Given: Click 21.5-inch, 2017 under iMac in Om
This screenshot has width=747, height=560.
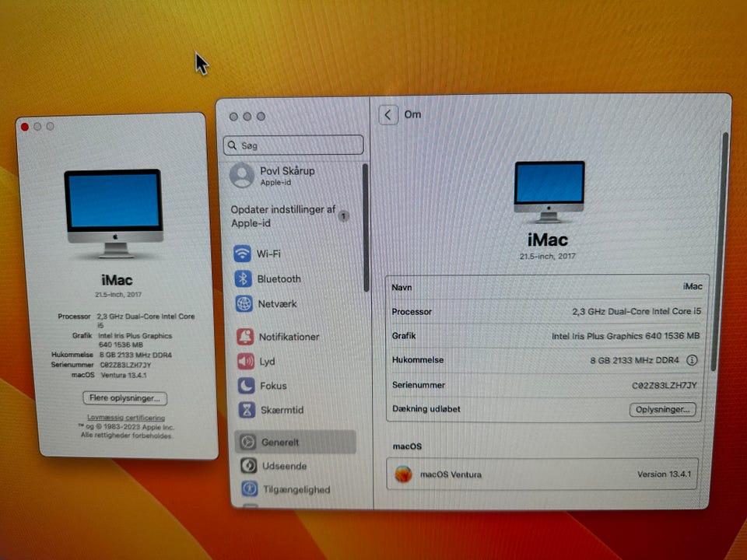Looking at the screenshot, I should 547,256.
